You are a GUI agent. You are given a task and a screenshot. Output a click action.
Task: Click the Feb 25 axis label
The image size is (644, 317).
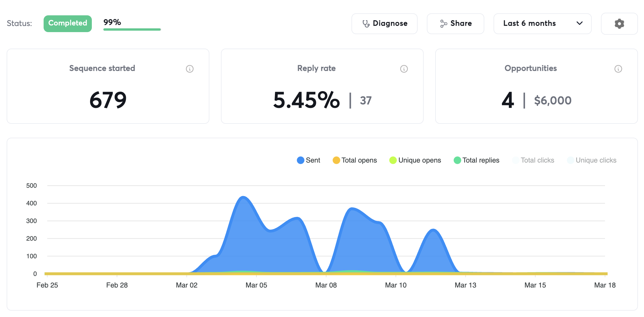coord(47,285)
